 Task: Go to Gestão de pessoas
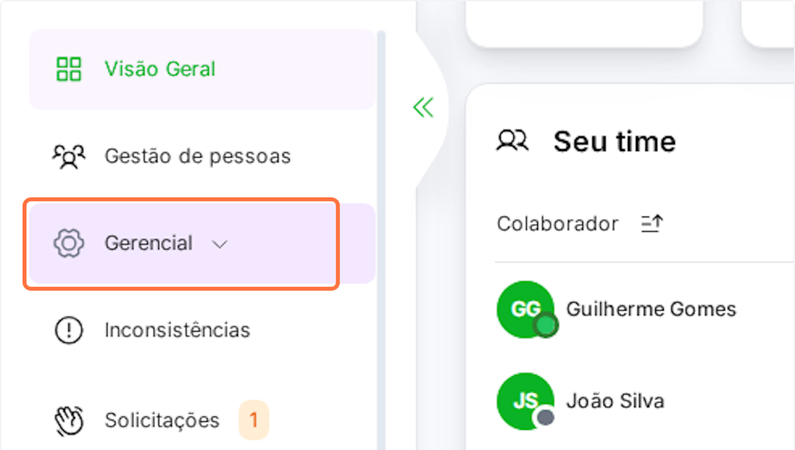point(197,156)
